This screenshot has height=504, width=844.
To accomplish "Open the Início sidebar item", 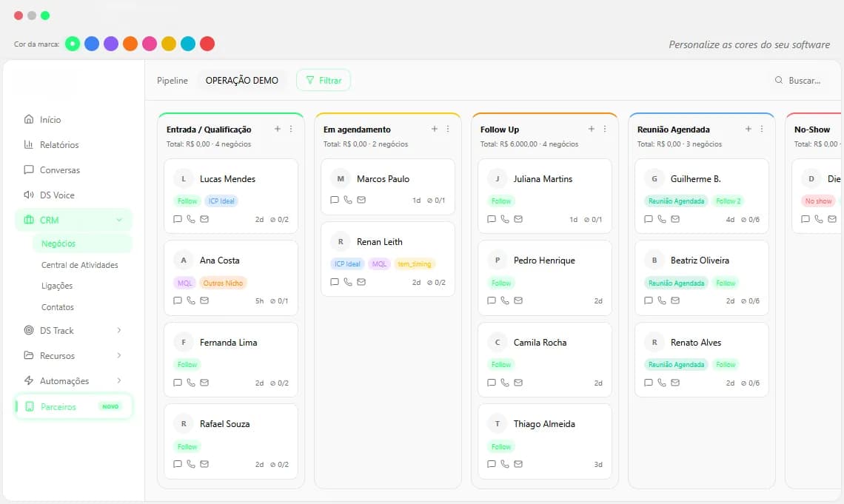I will coord(73,119).
